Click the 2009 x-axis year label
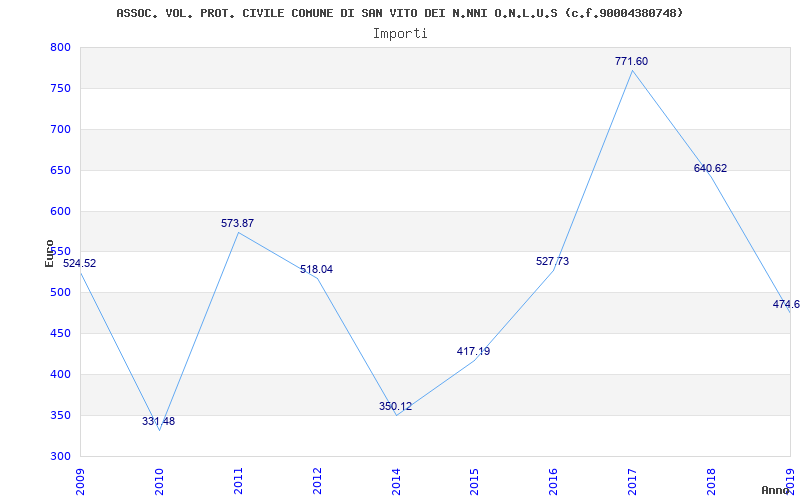This screenshot has height=500, width=800. pyautogui.click(x=80, y=481)
